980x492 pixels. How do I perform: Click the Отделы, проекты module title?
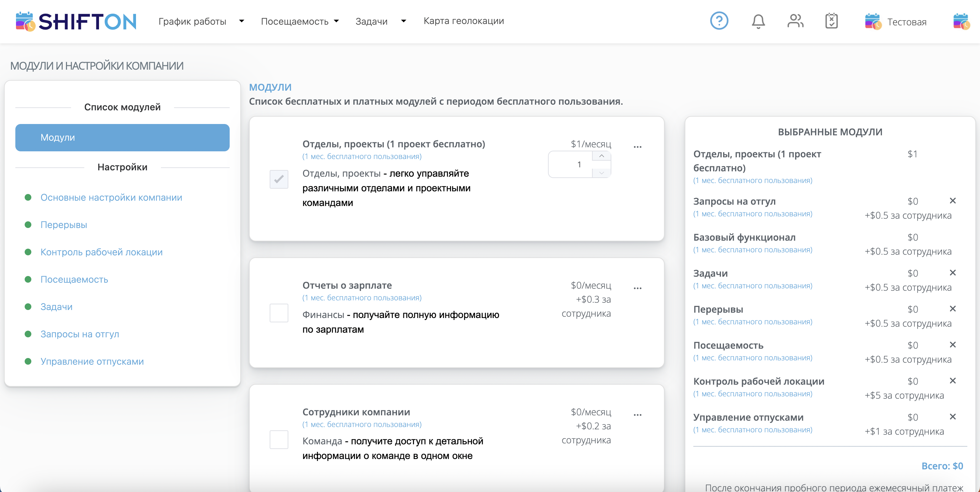[394, 144]
